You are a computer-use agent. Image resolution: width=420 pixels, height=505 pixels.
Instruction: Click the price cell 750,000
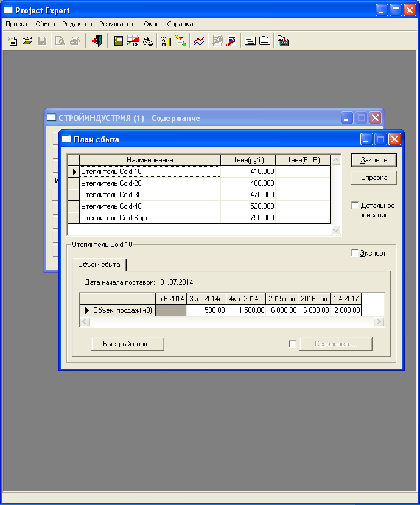click(x=248, y=218)
